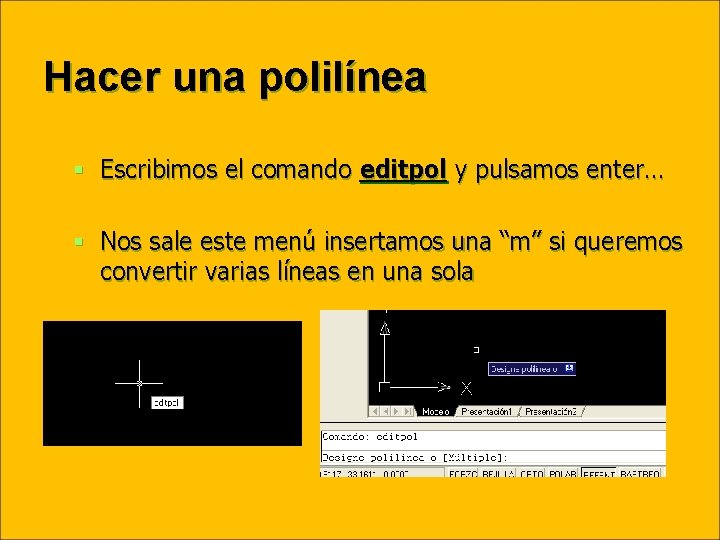Click the underlined editpol word
The image size is (720, 540).
[x=403, y=169]
